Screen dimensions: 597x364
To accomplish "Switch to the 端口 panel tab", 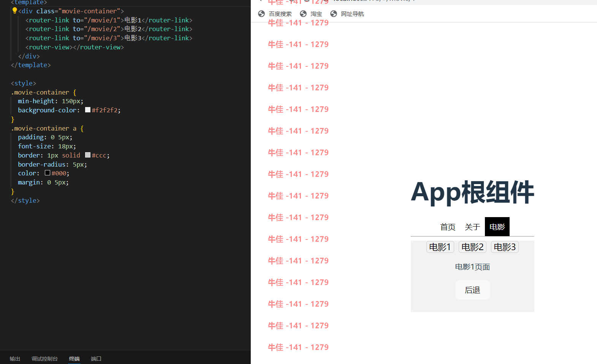I will pos(96,359).
